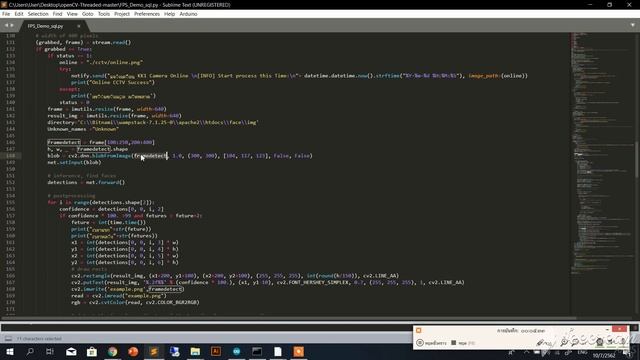Screen dimensions: 640x360
Task: Click the 'y2 = int(detections' line
Action: pos(125,262)
